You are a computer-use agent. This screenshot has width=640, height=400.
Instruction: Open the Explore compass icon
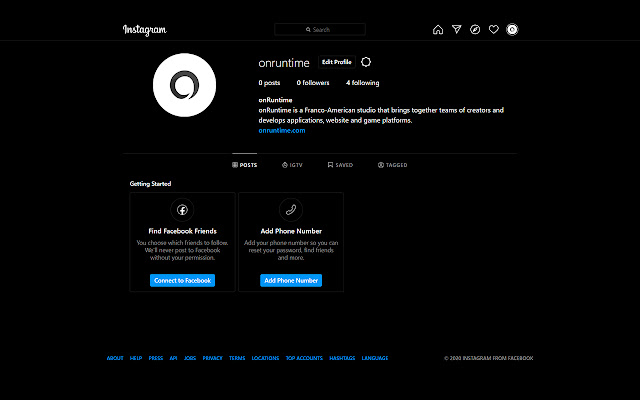[x=475, y=30]
